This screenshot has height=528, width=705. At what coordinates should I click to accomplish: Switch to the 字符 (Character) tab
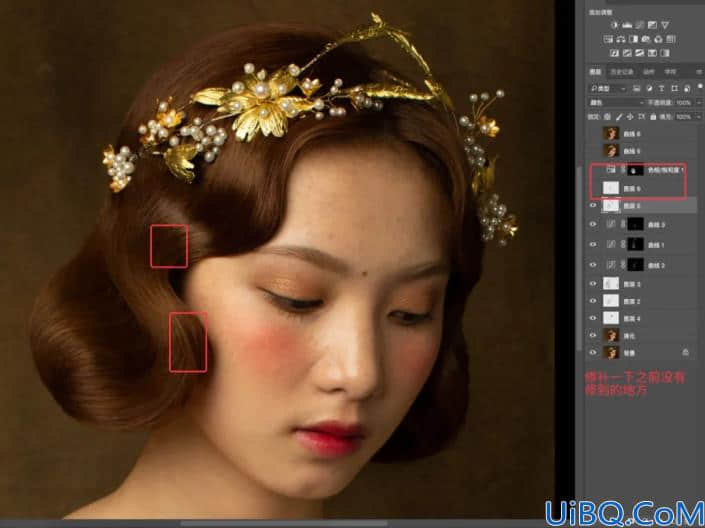[x=670, y=72]
